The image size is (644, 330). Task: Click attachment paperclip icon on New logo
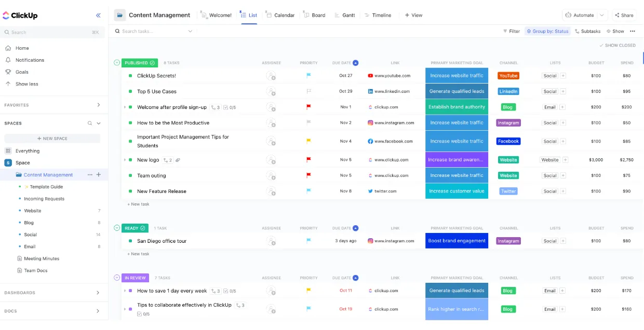click(178, 160)
